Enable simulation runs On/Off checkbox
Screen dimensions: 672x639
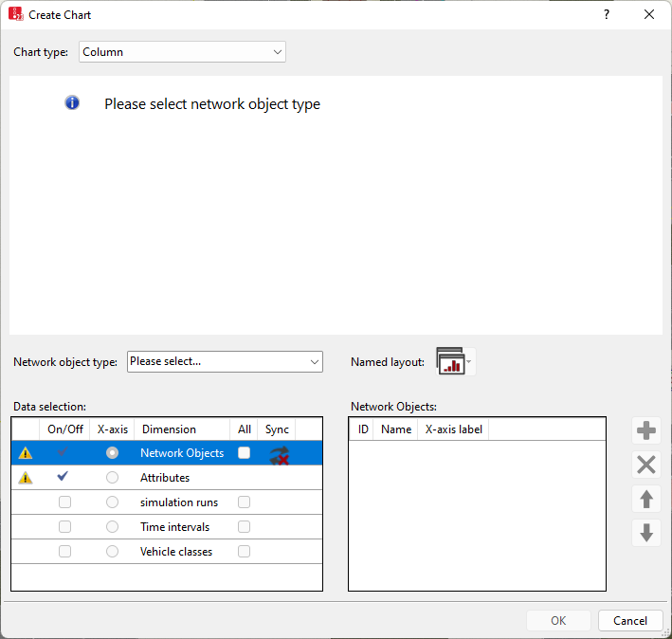click(64, 502)
